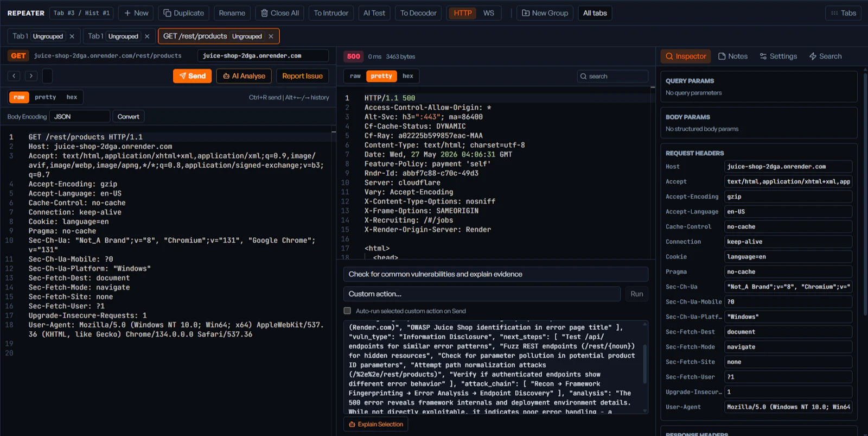Click Explain Selection button
The width and height of the screenshot is (868, 436).
[x=376, y=424]
